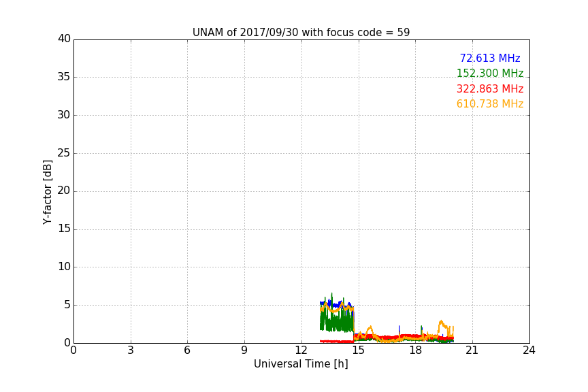Select the red '322.863 MHz' legend label

point(490,89)
